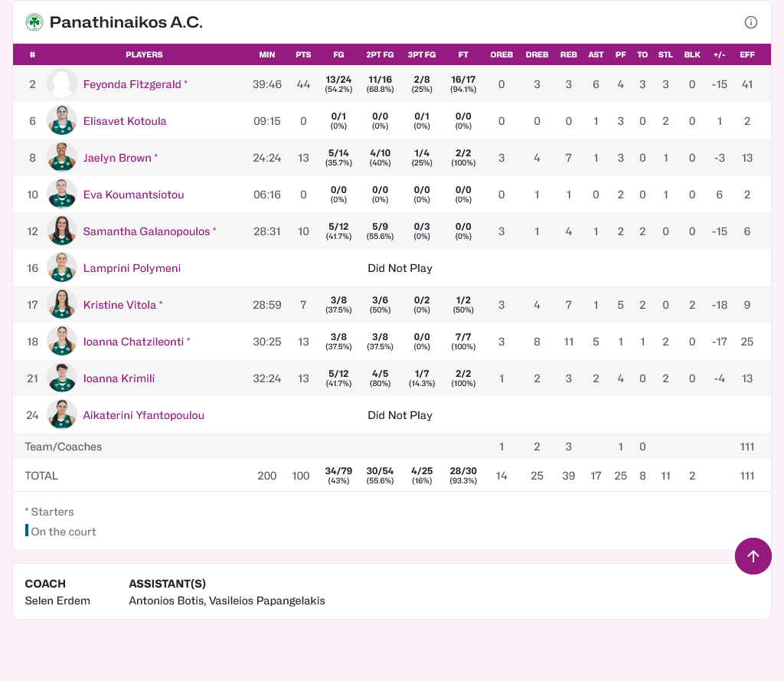The width and height of the screenshot is (784, 681).
Task: Click the info icon beside team title
Action: coord(750,22)
